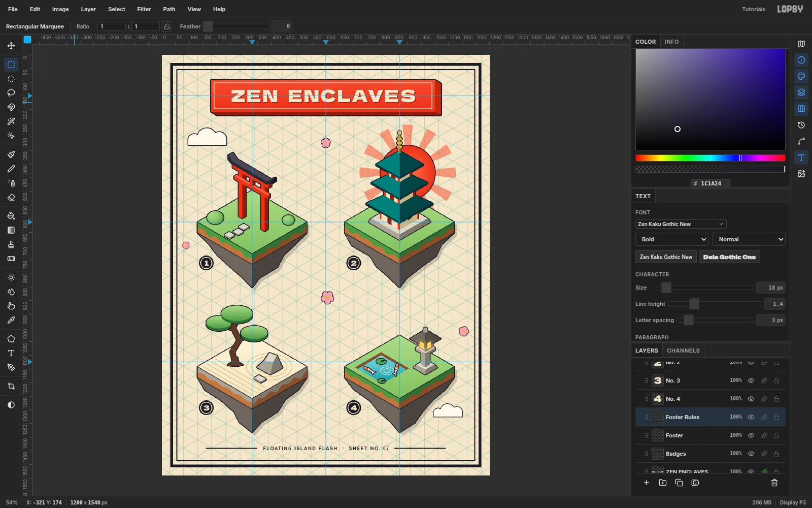Click the foreground color swatch above toolbar
The image size is (812, 508).
(27, 40)
